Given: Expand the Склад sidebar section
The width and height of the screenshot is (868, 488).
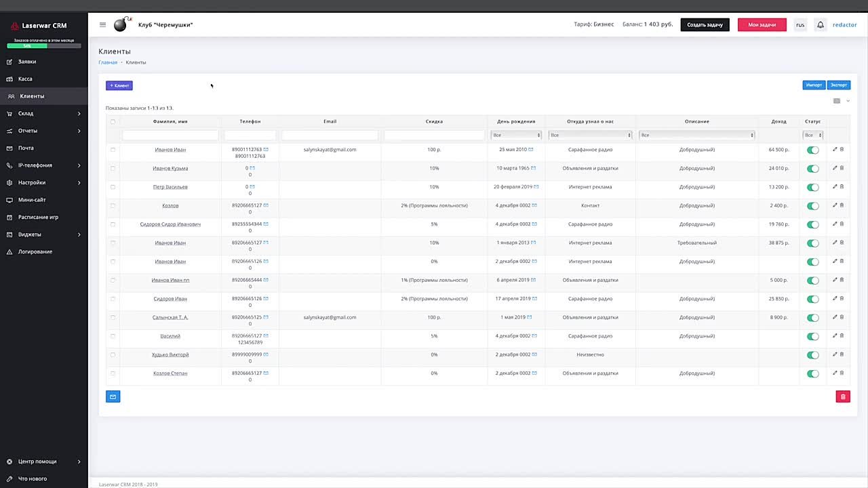Looking at the screenshot, I should pyautogui.click(x=44, y=113).
